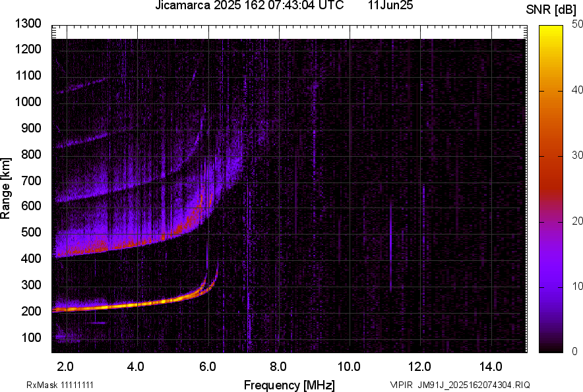The height and width of the screenshot is (392, 583).
Task: Click the plot title 'Jicamarca 2025 162 07:43:04 UTC'
Action: [x=249, y=5]
